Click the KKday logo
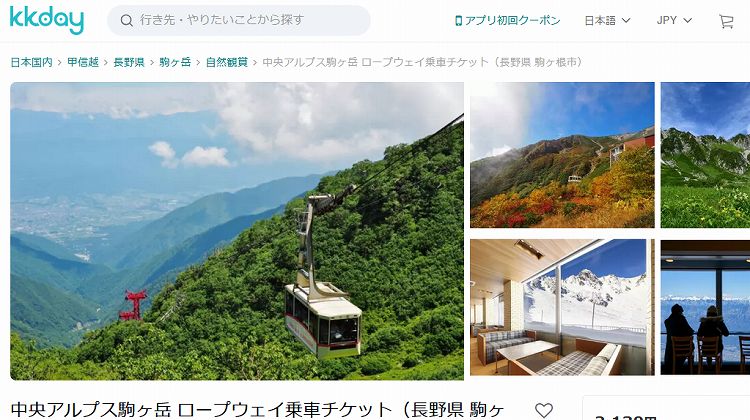 pos(47,20)
